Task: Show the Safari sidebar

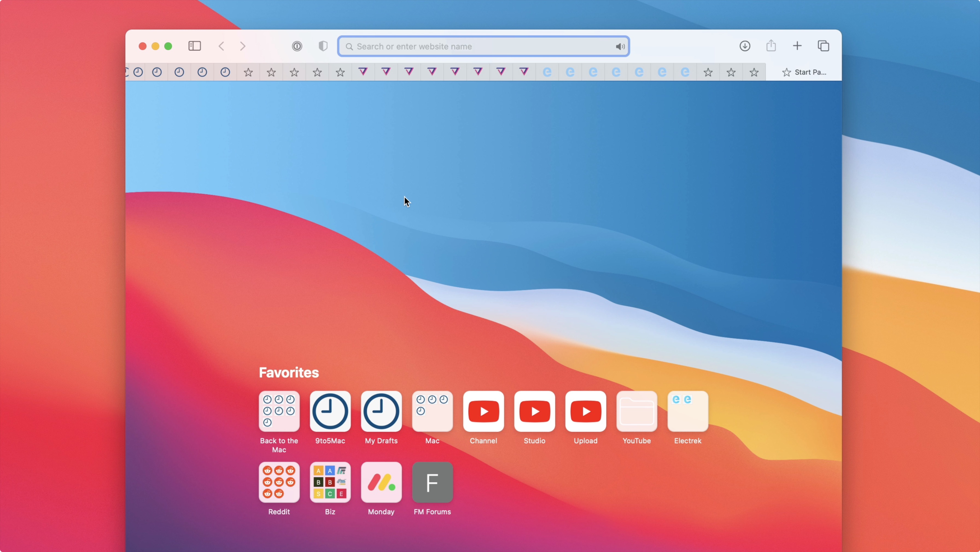Action: [x=194, y=46]
